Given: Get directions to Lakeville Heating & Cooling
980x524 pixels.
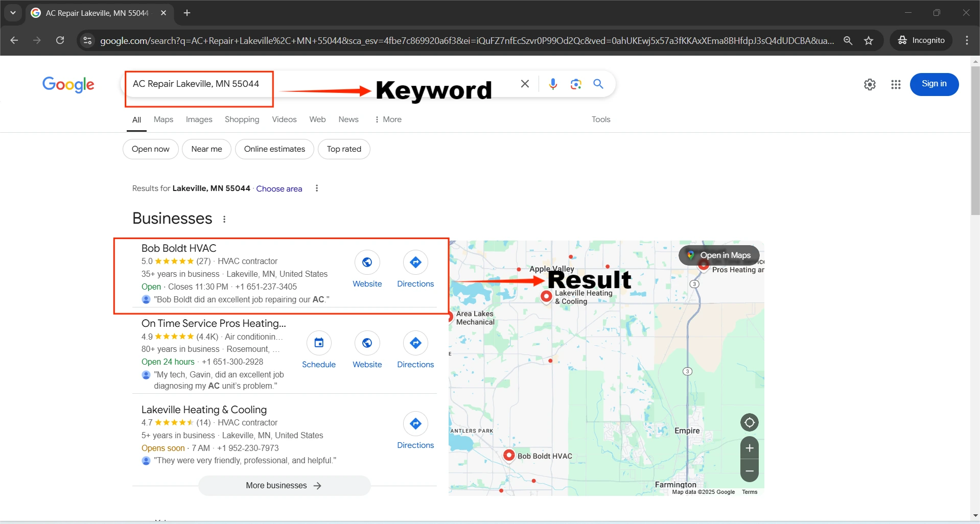Looking at the screenshot, I should [x=415, y=431].
